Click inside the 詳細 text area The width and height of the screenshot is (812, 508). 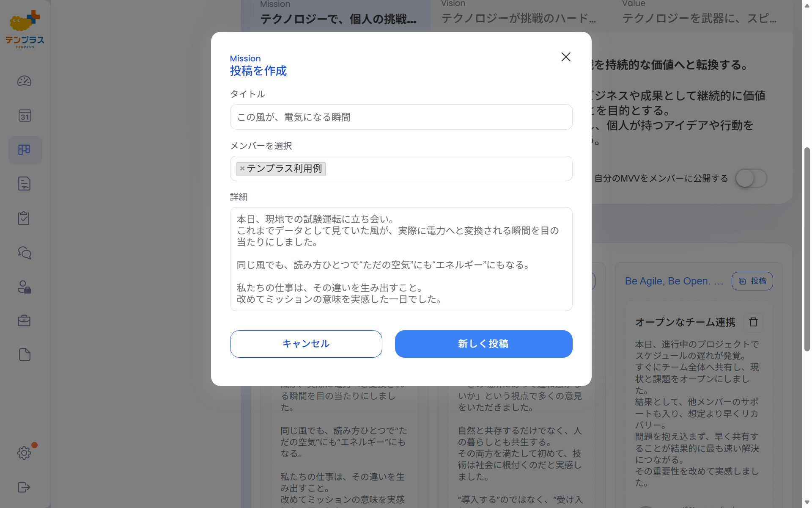click(401, 259)
